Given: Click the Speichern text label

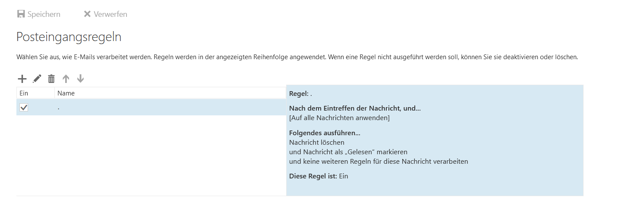Looking at the screenshot, I should pyautogui.click(x=44, y=14).
